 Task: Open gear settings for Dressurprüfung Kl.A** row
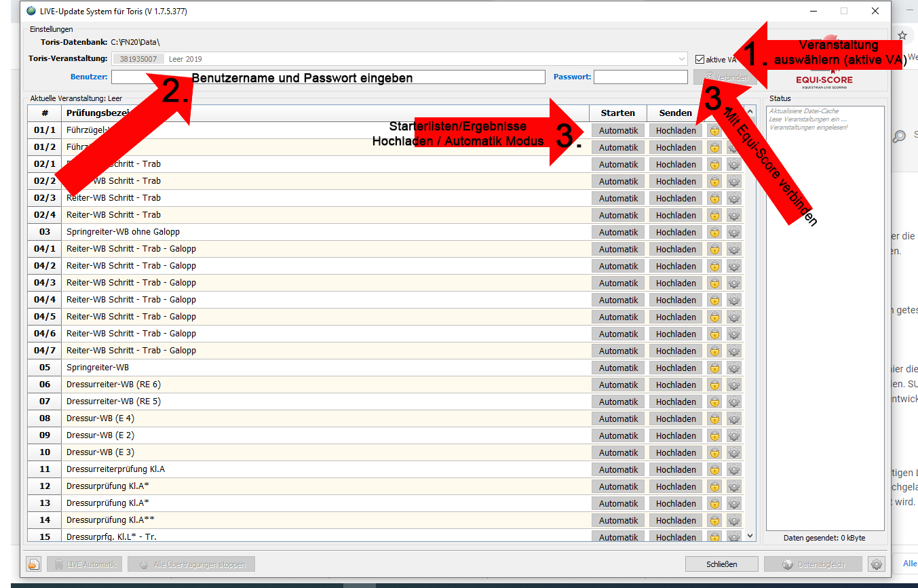pos(733,520)
